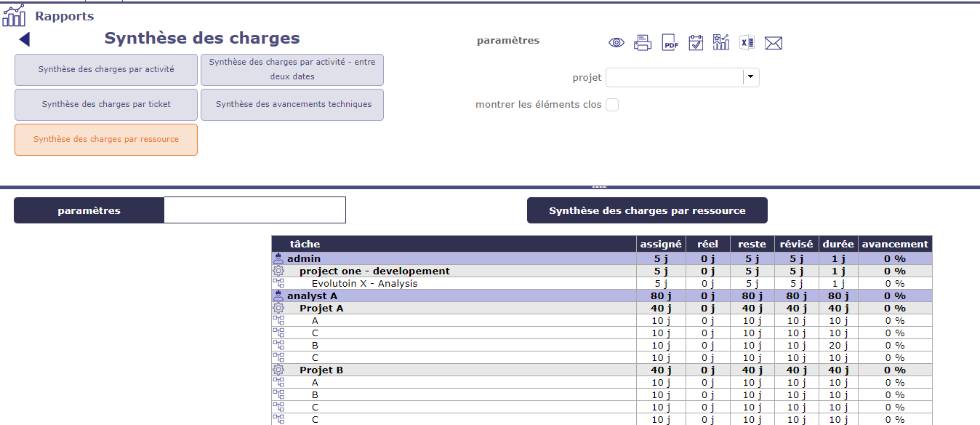Click the bar chart favorites icon
Image resolution: width=980 pixels, height=425 pixels.
click(721, 42)
